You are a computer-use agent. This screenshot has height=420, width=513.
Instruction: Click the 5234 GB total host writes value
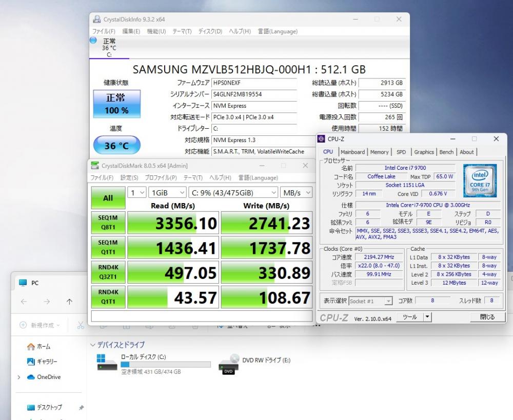point(382,94)
